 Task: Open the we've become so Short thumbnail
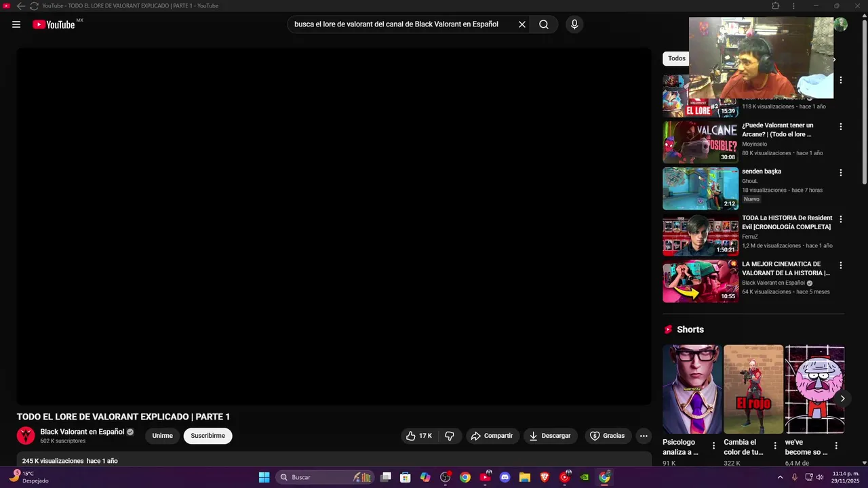point(814,389)
